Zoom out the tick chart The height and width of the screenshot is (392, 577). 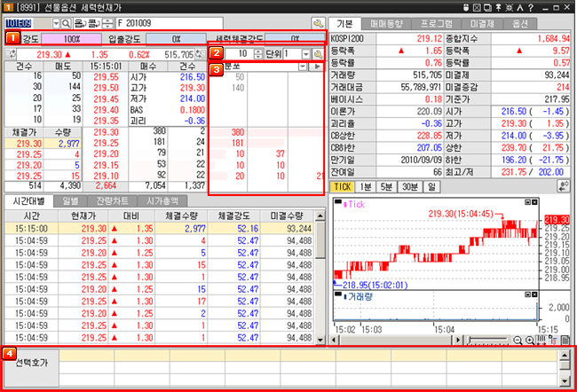518,340
